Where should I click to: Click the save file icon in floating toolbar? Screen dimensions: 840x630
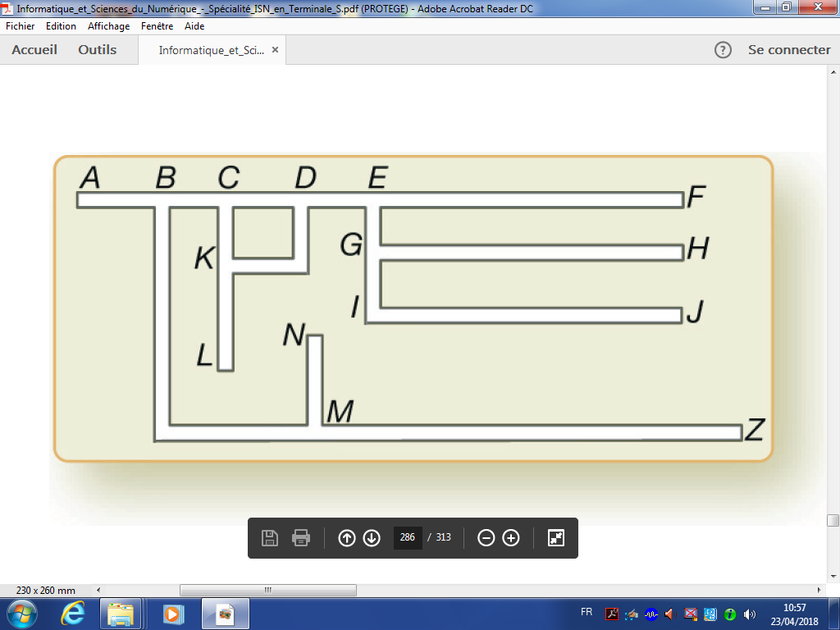point(269,538)
